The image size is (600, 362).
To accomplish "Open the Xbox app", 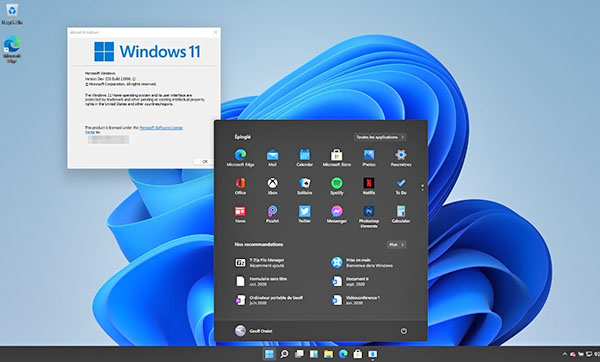I will [272, 186].
